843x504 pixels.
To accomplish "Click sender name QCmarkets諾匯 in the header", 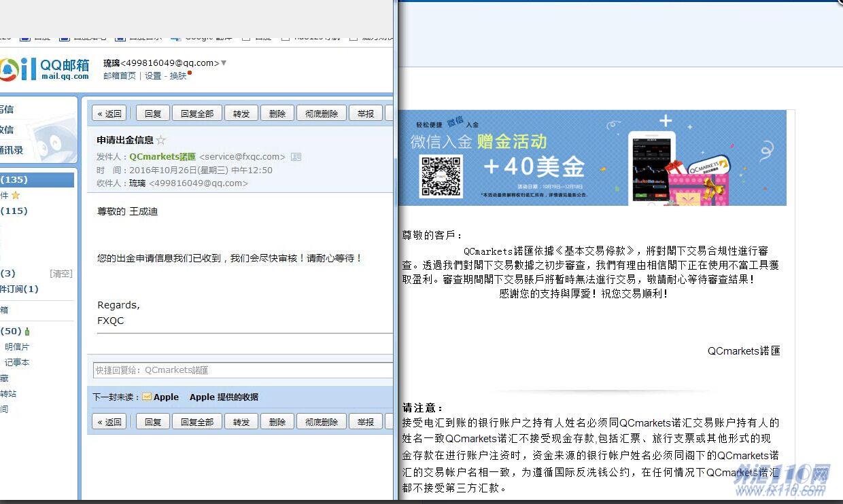I will click(162, 157).
